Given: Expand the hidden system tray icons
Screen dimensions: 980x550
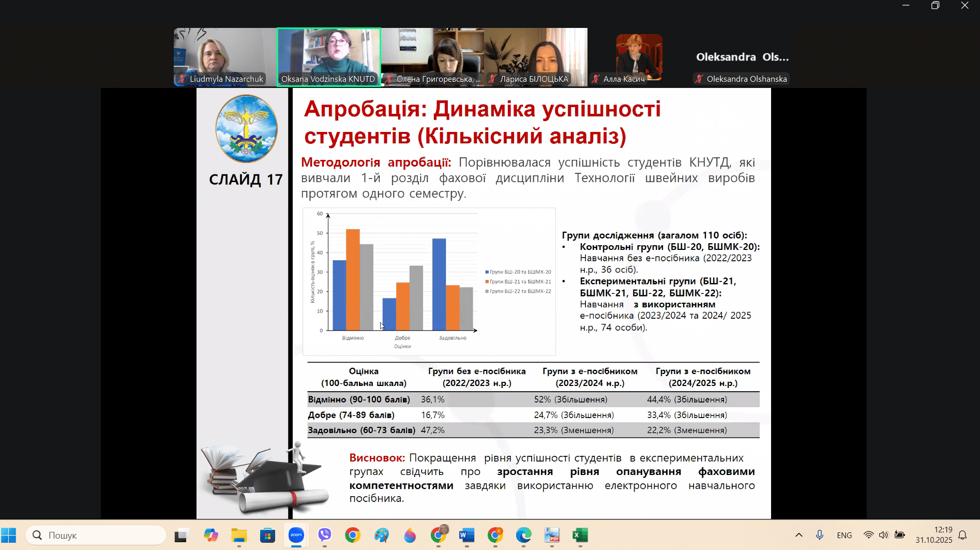Looking at the screenshot, I should click(798, 535).
